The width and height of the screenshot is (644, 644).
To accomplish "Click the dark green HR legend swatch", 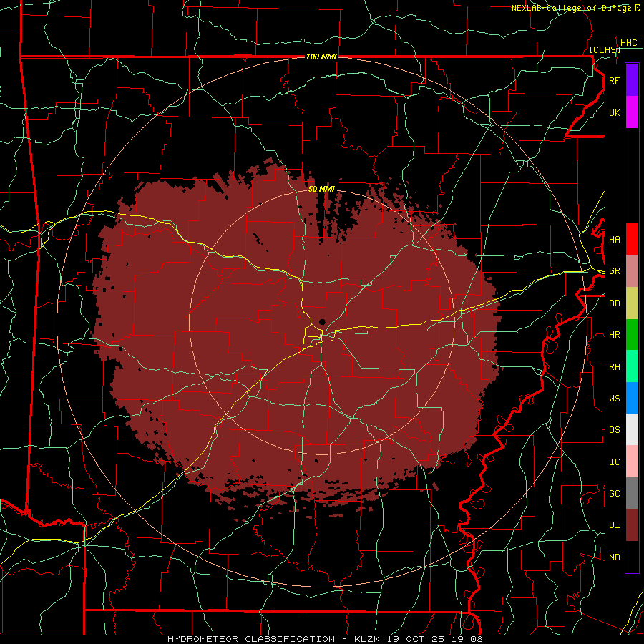I will click(632, 334).
